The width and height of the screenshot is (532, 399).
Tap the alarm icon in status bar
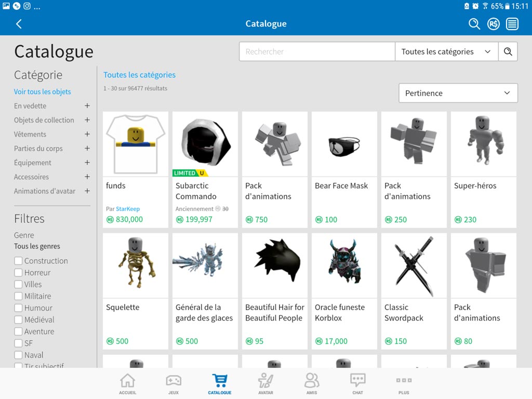(476, 6)
